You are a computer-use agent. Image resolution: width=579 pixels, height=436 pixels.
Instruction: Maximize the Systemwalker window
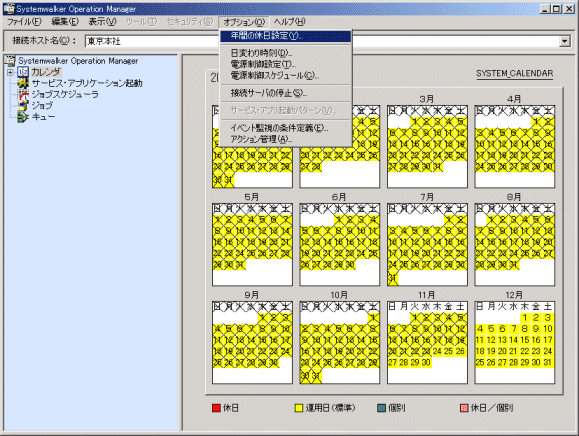tap(556, 9)
